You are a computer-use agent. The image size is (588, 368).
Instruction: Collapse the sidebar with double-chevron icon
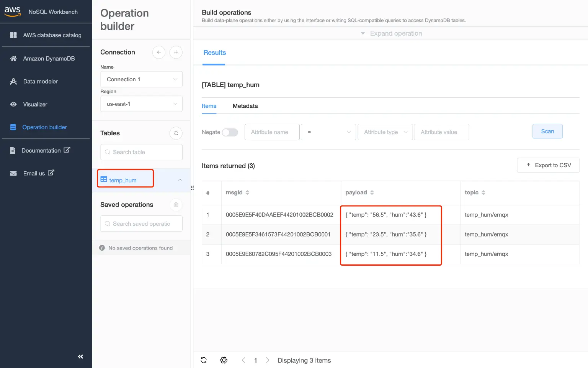tap(80, 356)
